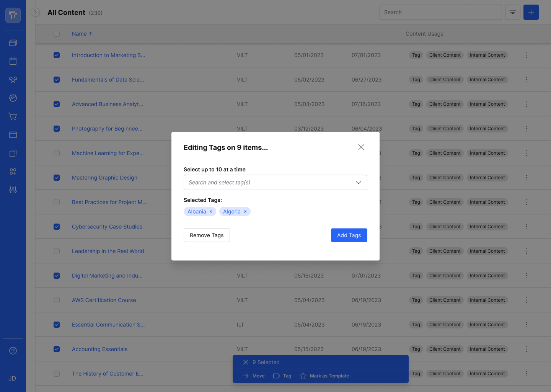
Task: Open the shopping cart sidebar icon
Action: [13, 116]
